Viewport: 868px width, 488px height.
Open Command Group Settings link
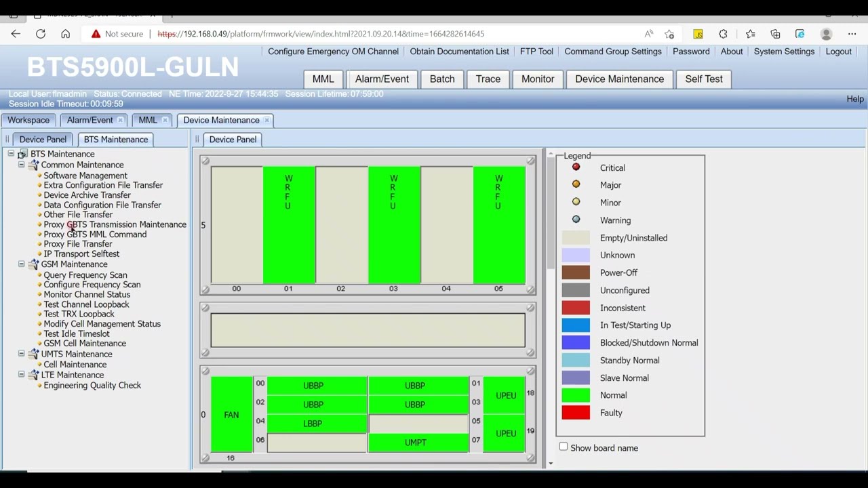point(613,52)
